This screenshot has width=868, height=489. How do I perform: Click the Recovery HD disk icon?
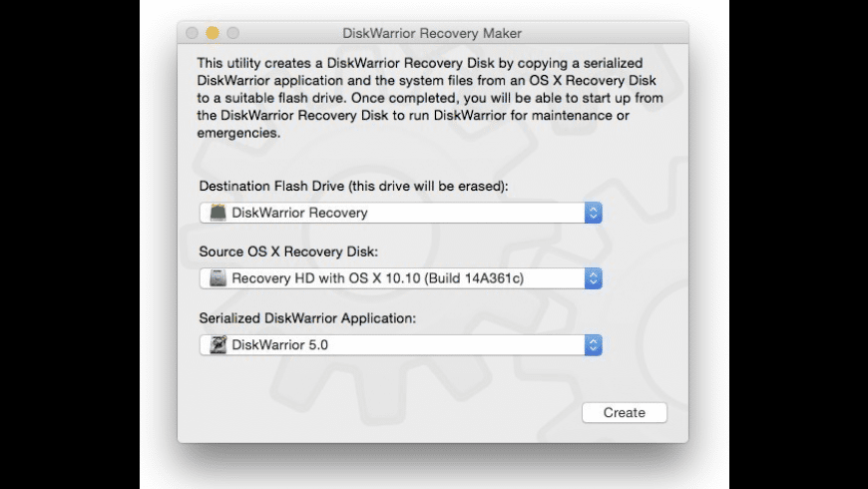click(x=217, y=278)
